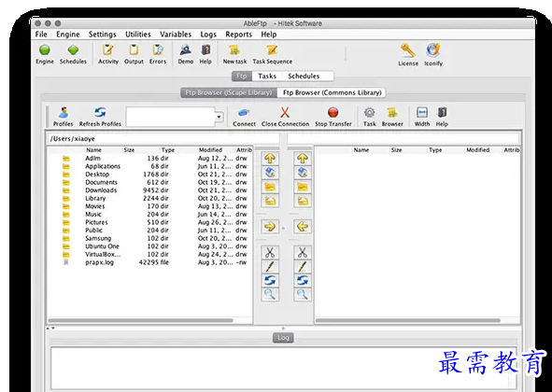
Task: Select the Desktop folder row
Action: (150, 175)
